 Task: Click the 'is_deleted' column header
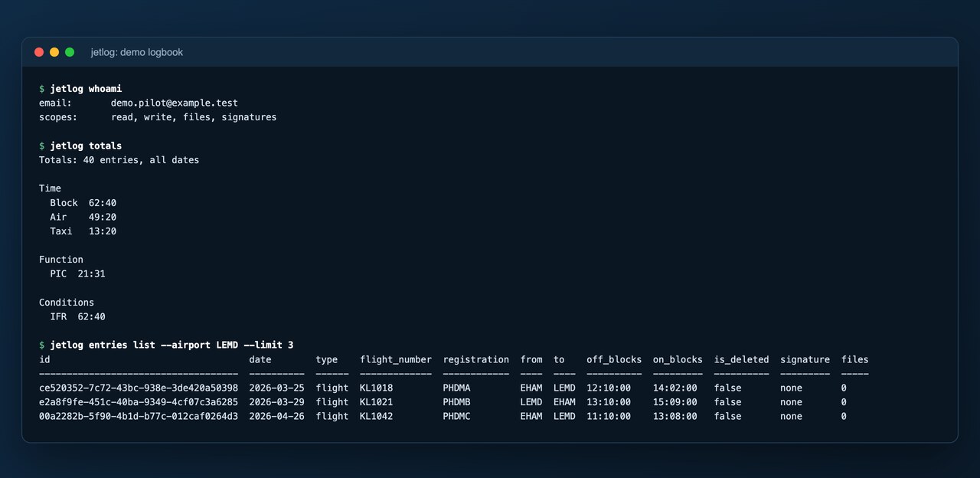(x=742, y=359)
